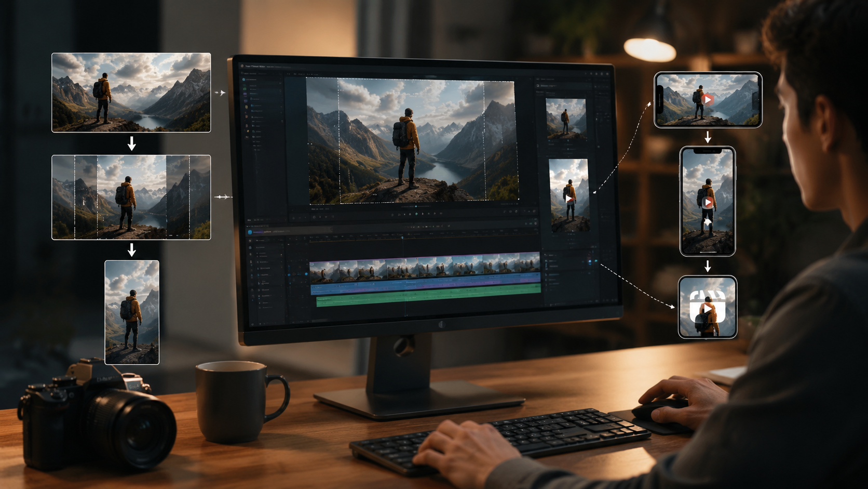
Task: Select the video filmstrip clip in the timeline
Action: (x=425, y=267)
